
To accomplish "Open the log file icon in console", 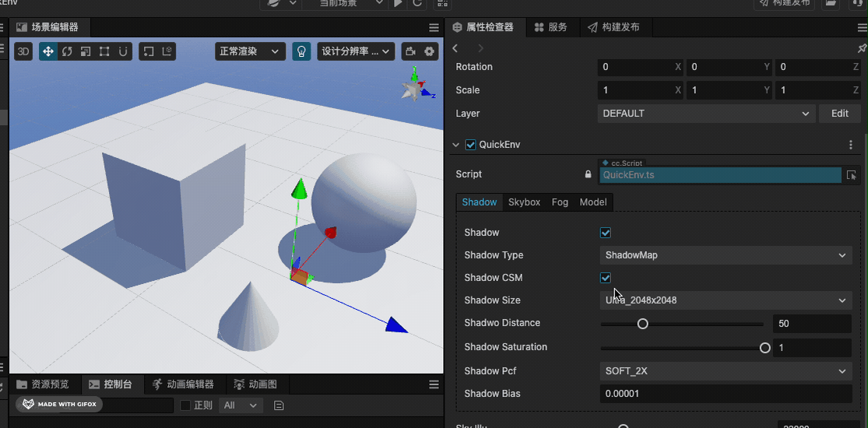I will [279, 406].
